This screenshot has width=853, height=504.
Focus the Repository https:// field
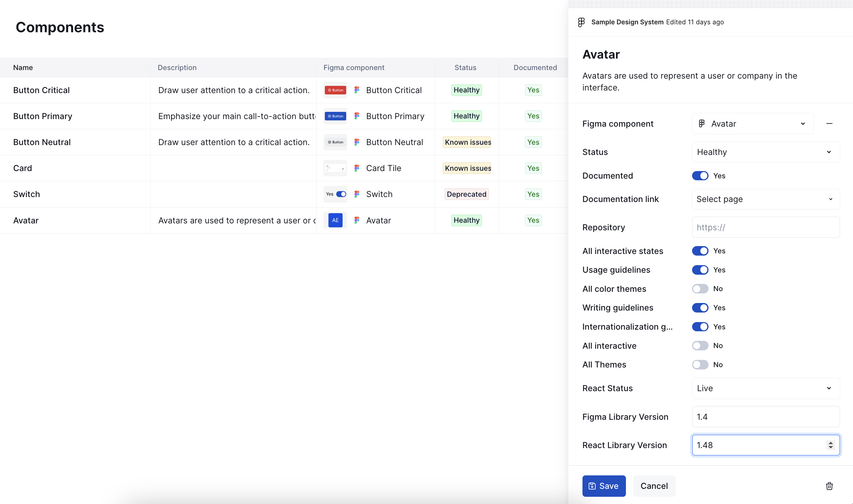(x=766, y=227)
